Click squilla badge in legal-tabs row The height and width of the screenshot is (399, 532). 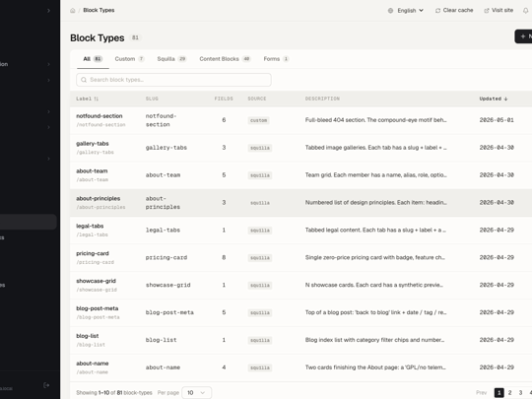[x=260, y=231]
